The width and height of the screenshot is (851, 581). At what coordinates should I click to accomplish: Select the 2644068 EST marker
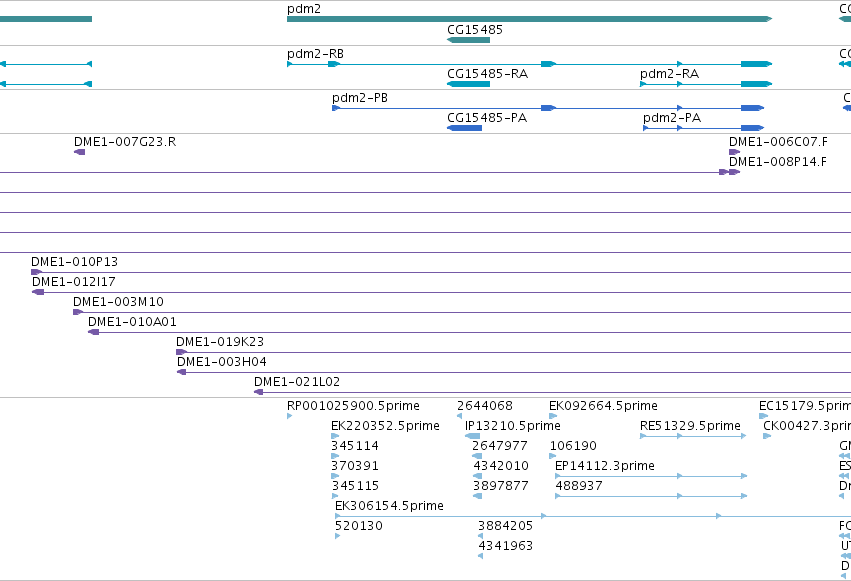460,416
